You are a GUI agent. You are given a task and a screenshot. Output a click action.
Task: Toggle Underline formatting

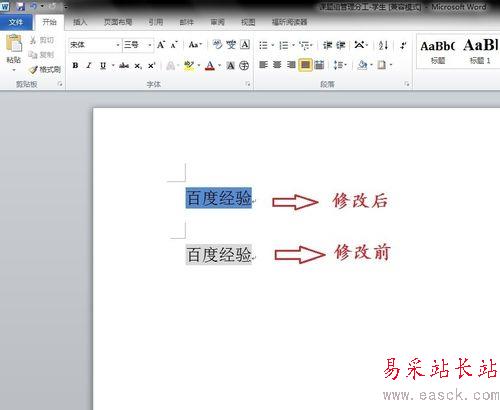[x=103, y=65]
